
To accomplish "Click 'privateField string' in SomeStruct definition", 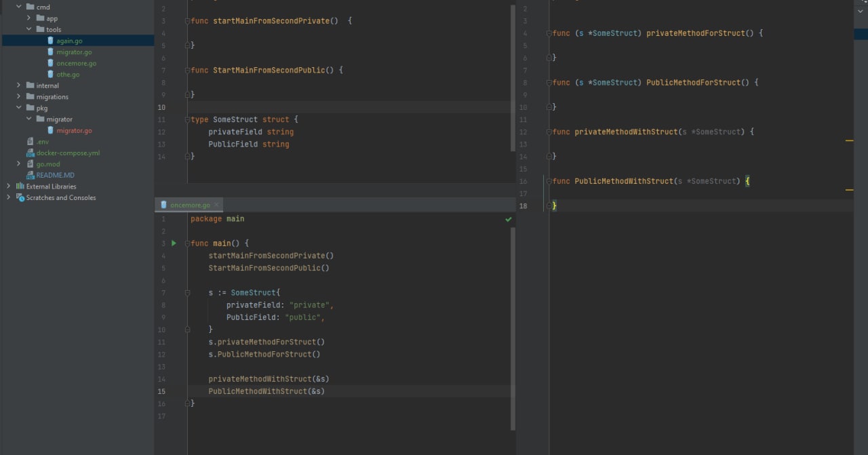I will (251, 132).
